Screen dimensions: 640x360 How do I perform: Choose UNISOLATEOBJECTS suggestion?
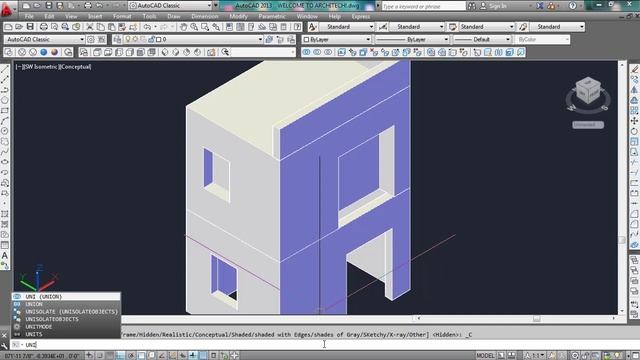point(66,319)
